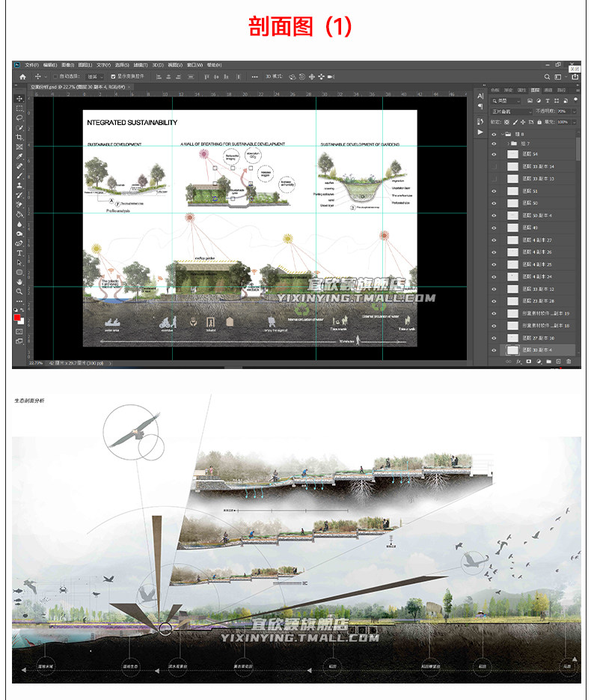Toggle the 自动选择 checkbox
591x700 pixels.
[x=55, y=77]
